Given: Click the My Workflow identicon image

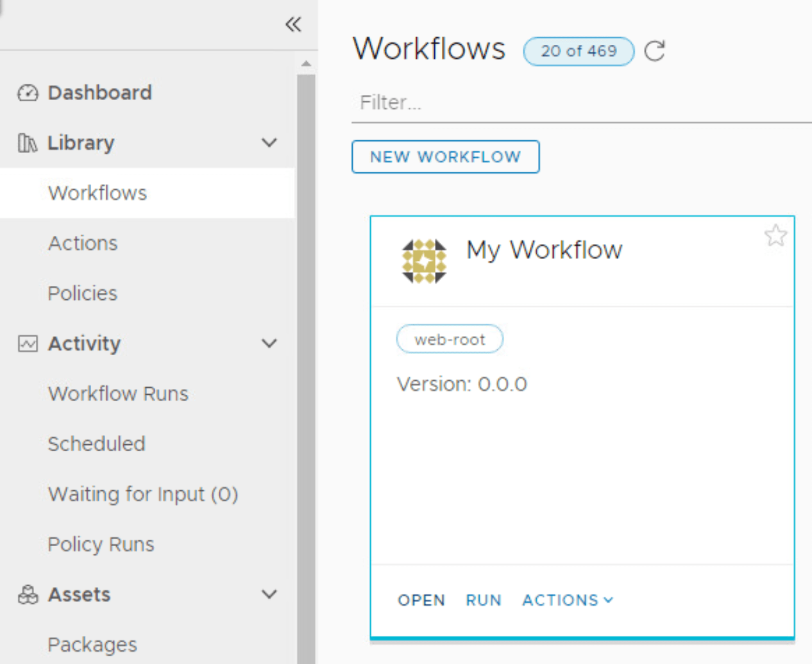Looking at the screenshot, I should (423, 261).
